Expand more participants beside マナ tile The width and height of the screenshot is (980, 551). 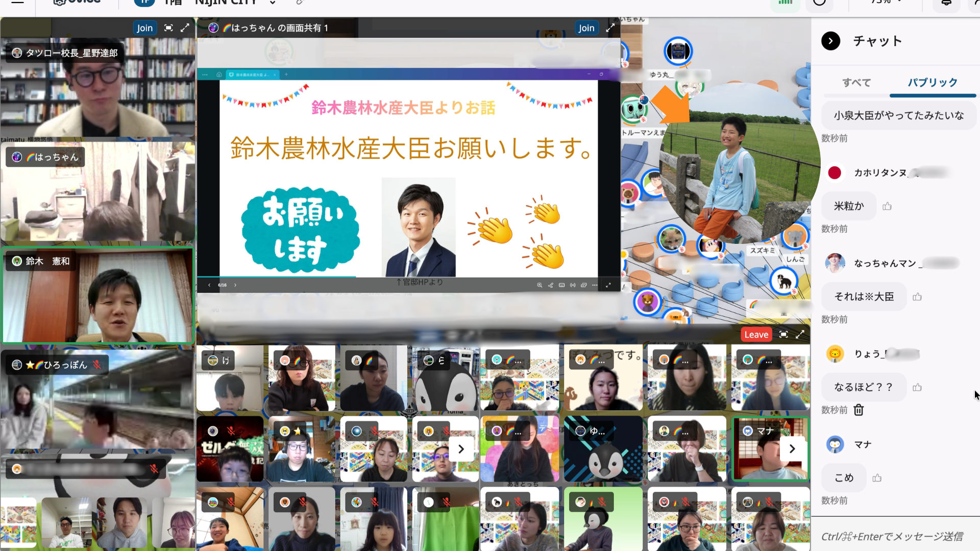click(x=792, y=449)
